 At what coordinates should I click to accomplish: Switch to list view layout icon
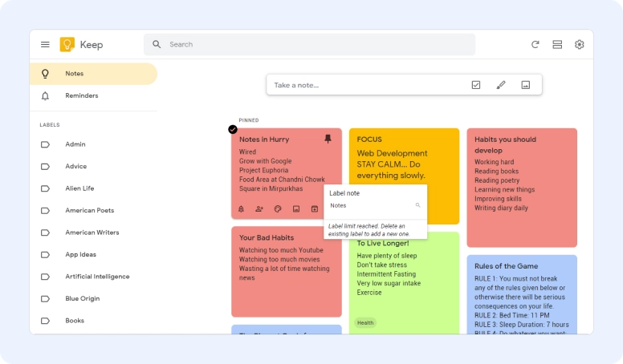(x=557, y=44)
